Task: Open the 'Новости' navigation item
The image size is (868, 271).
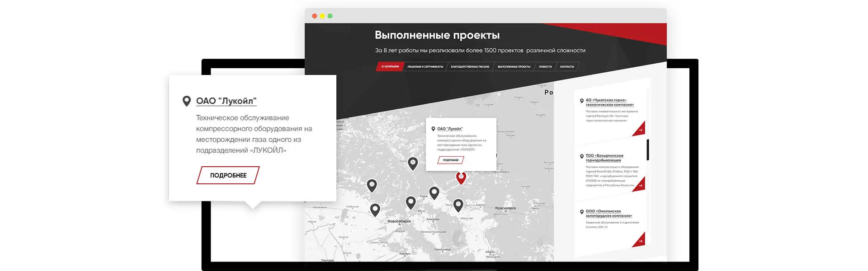Action: 545,67
